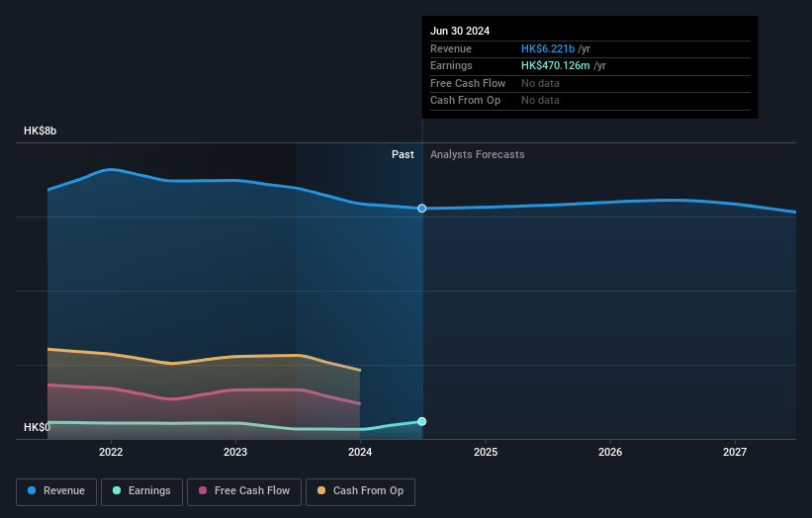Click the 2026 x-axis label
The image size is (812, 518).
[610, 452]
